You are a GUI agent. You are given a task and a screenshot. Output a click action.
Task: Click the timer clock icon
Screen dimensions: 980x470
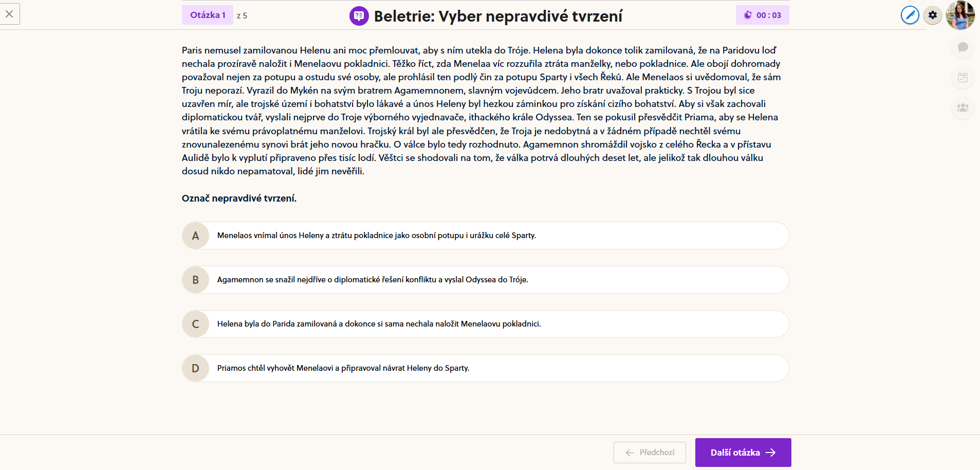click(748, 15)
